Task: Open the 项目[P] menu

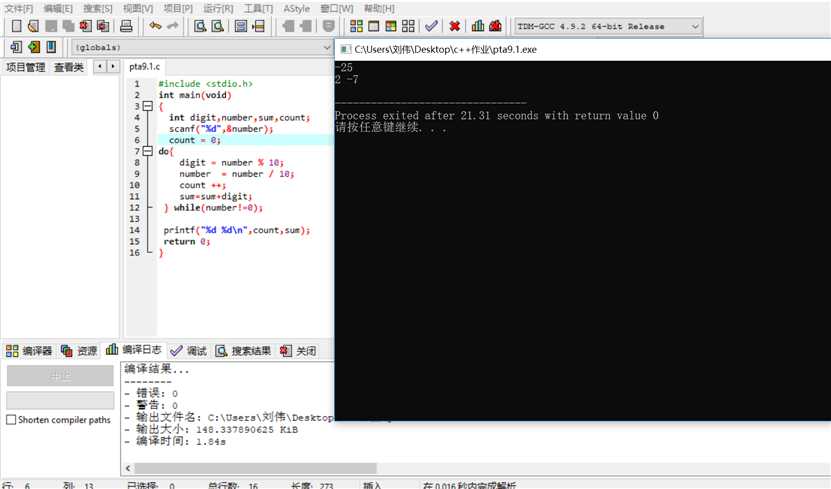Action: point(178,8)
